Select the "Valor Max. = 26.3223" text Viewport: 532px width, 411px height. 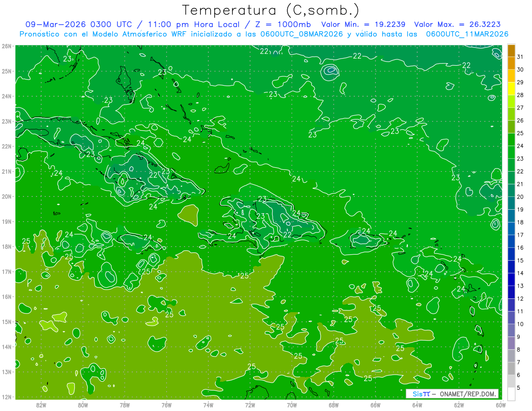point(458,24)
